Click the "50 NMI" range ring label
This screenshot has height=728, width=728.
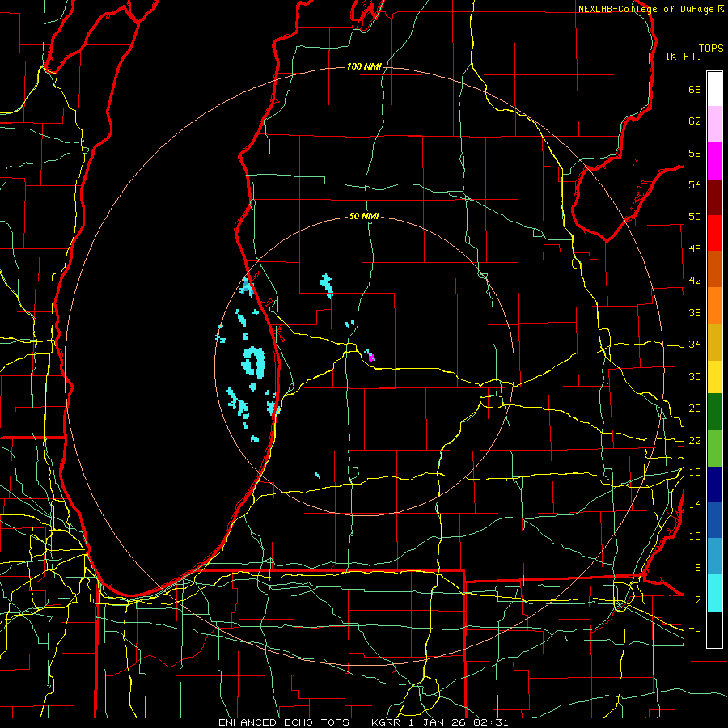point(364,216)
